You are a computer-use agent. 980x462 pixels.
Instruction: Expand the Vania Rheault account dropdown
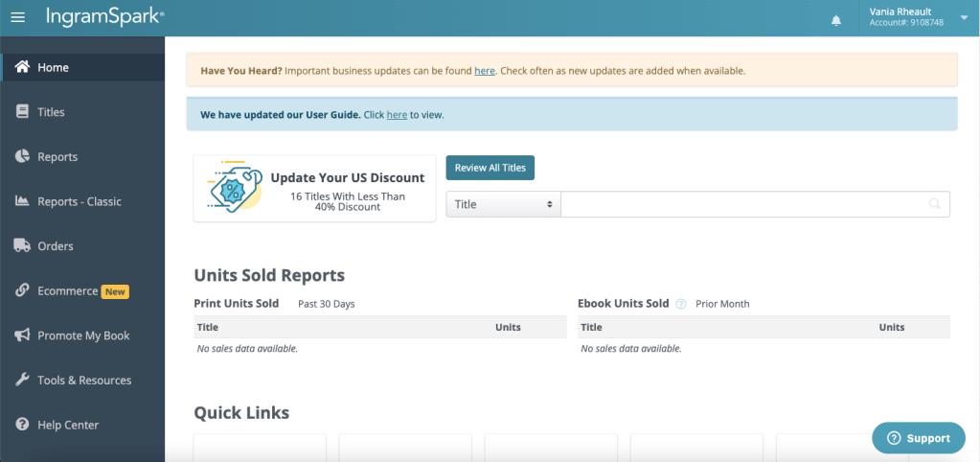tap(963, 17)
